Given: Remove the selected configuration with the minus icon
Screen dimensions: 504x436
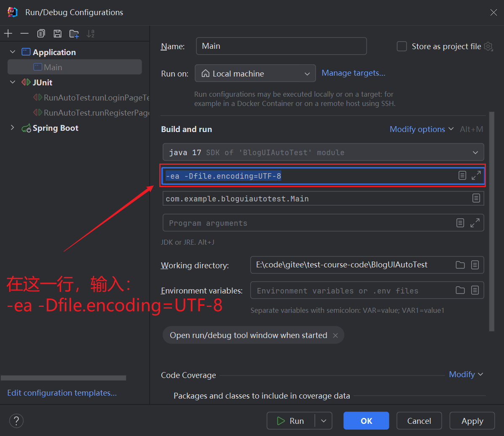Looking at the screenshot, I should click(24, 34).
